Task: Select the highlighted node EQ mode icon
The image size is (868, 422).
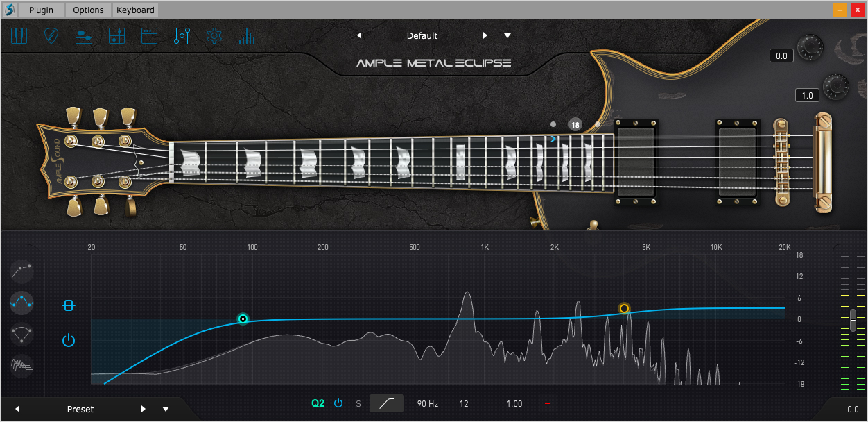Action: click(21, 302)
